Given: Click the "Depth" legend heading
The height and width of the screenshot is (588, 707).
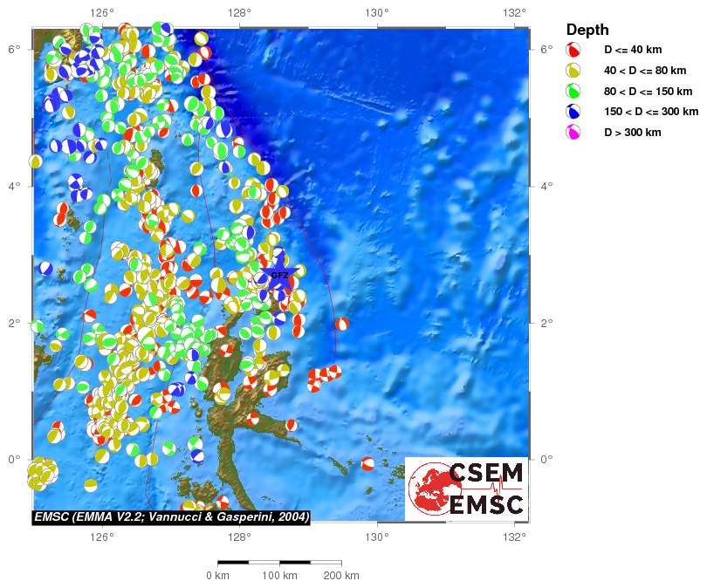Looking at the screenshot, I should pos(587,30).
